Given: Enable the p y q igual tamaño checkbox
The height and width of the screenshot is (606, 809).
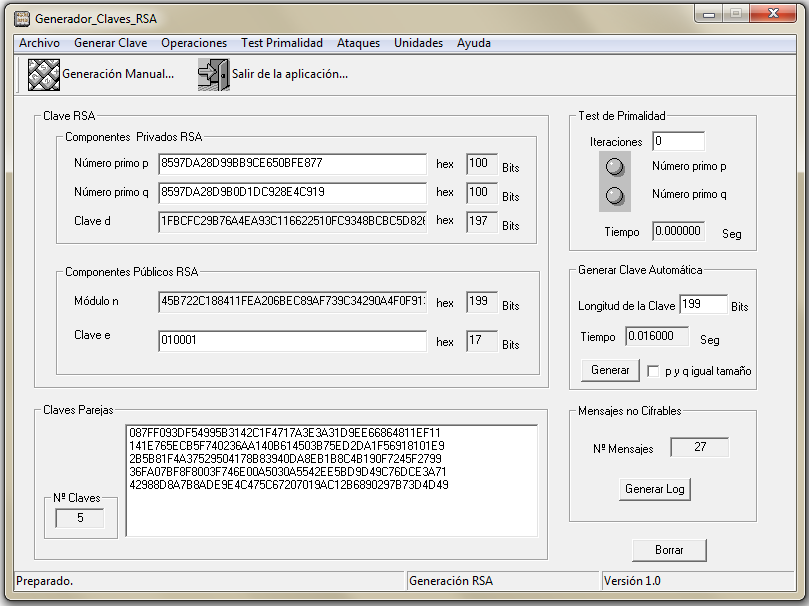Looking at the screenshot, I should 654,371.
